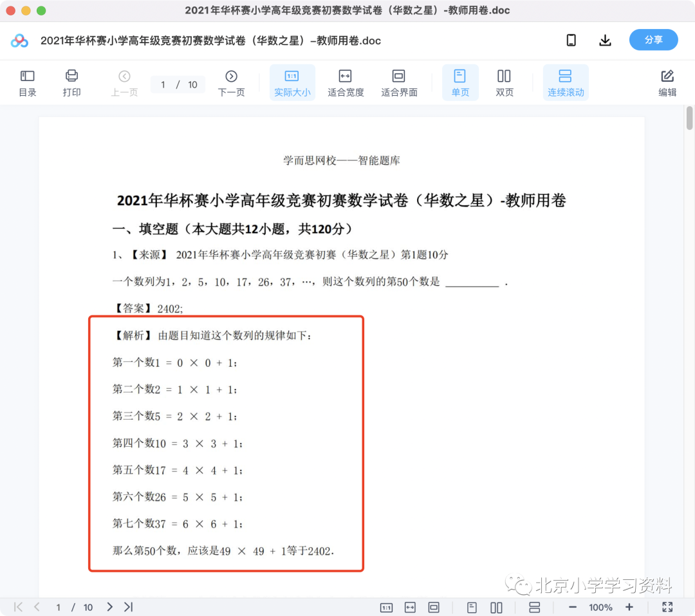Viewport: 695px width, 616px height.
Task: Click the line 第五个数17 = 4 × 4 + 1
Action: (178, 470)
